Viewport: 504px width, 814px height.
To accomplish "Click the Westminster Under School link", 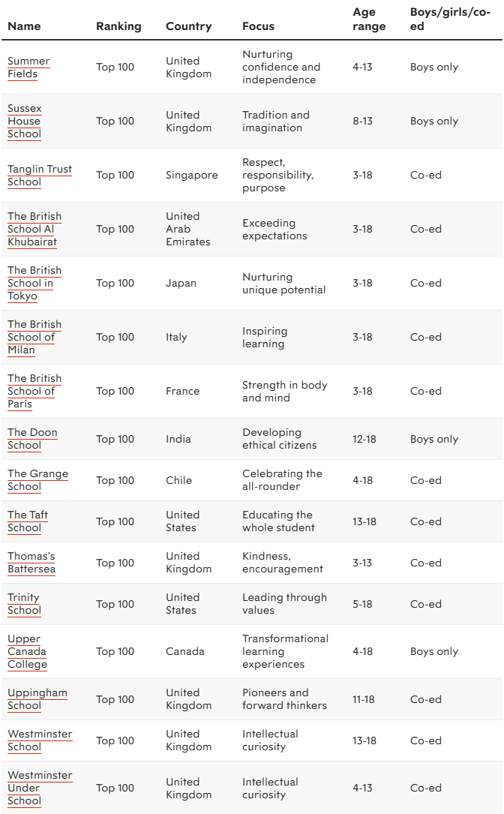I will (x=40, y=788).
